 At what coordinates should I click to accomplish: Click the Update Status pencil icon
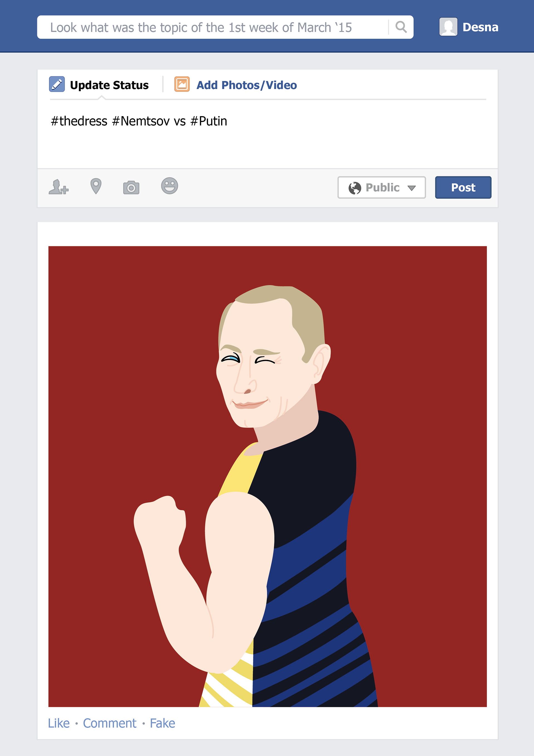tap(56, 84)
